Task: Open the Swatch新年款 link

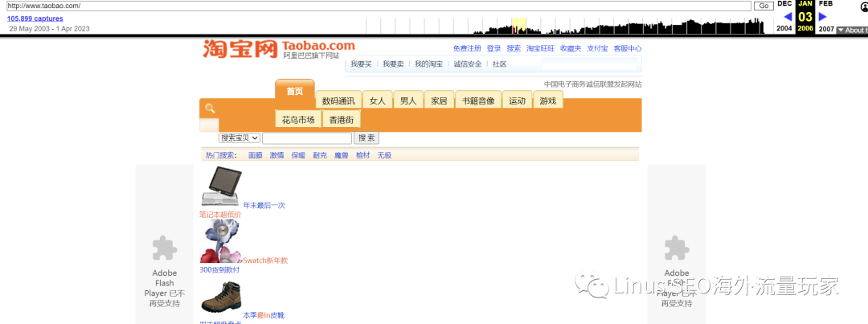Action: pyautogui.click(x=266, y=260)
